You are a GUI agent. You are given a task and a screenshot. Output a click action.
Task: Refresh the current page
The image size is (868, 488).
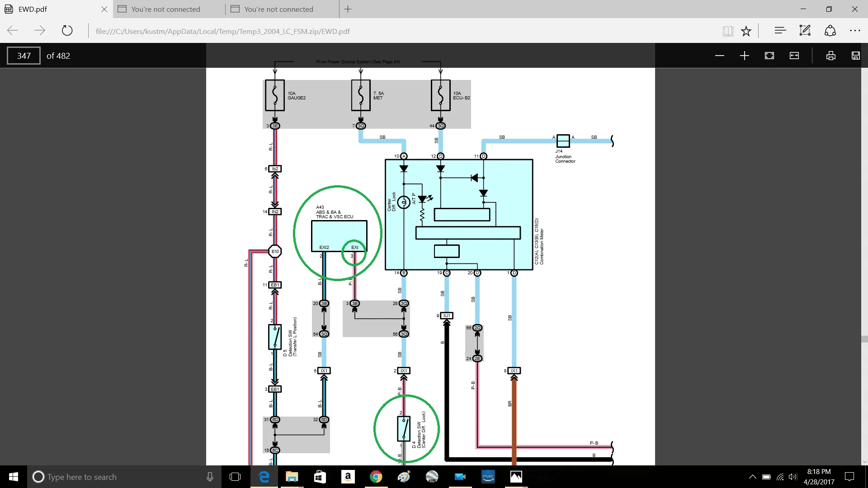point(67,31)
